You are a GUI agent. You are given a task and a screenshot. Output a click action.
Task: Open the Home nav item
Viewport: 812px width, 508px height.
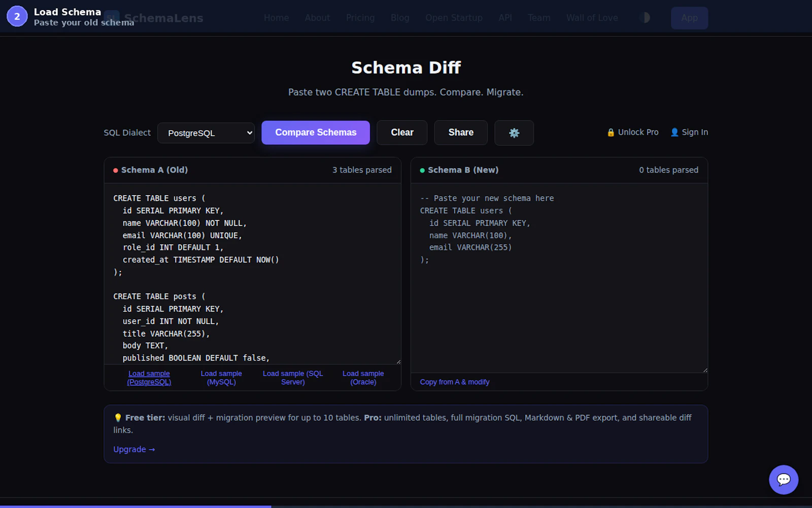pyautogui.click(x=276, y=18)
